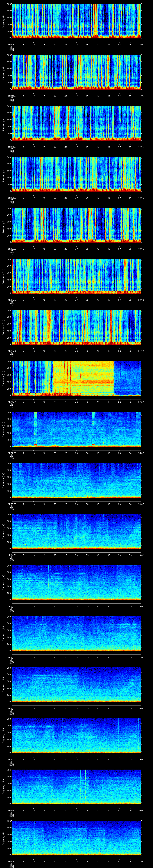
Task: Click the 21:28:00 start time label
Action: pos(12,759)
